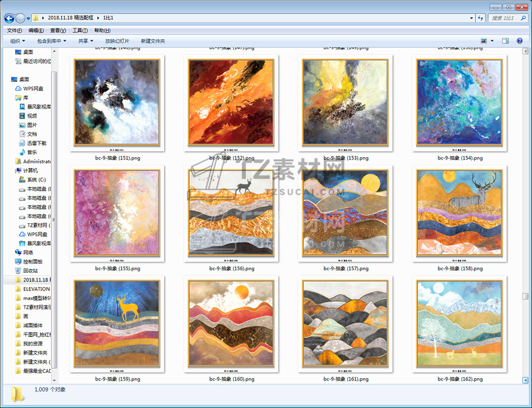Click the search magnifier icon
The width and height of the screenshot is (532, 408).
point(524,18)
